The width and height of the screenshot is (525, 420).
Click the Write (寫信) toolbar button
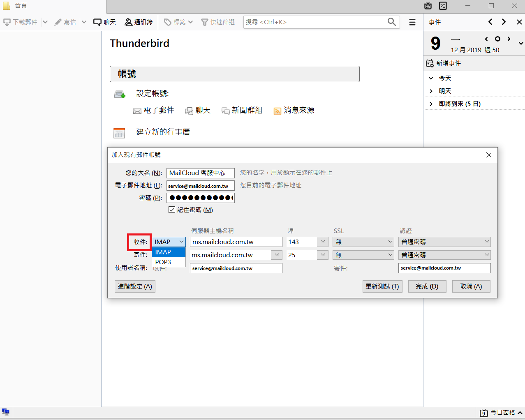tap(65, 22)
